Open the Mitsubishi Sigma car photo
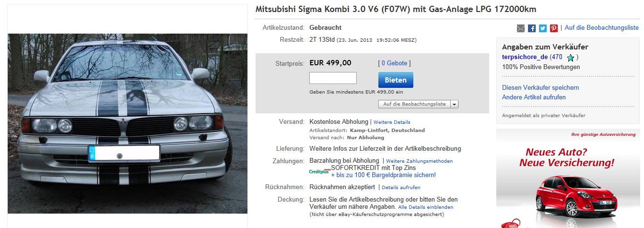This screenshot has height=228, width=644. [128, 123]
